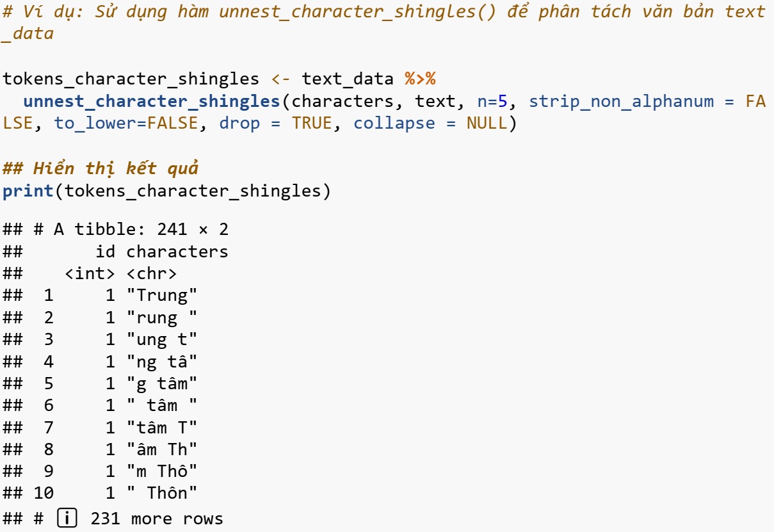Click the <chr> column type label
774x532 pixels.
(152, 273)
